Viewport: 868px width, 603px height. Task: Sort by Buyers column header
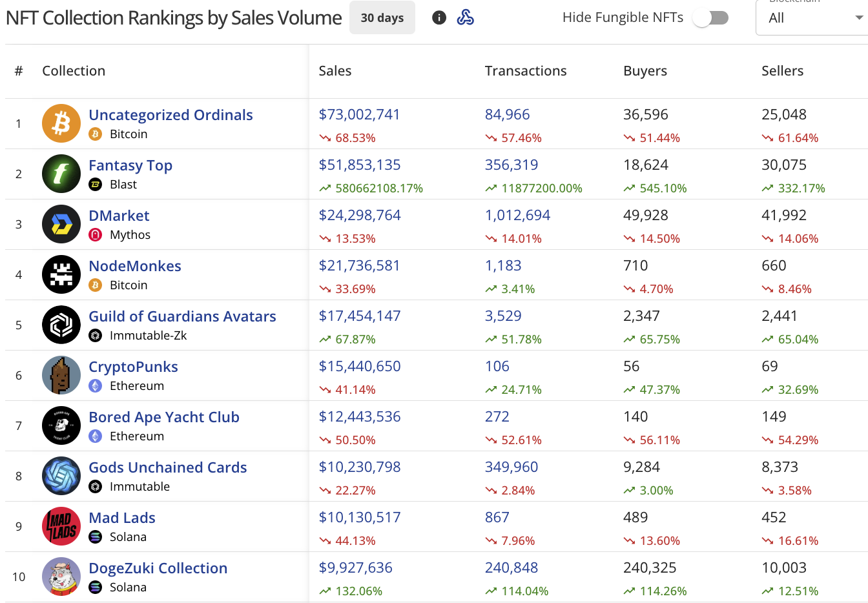click(645, 71)
